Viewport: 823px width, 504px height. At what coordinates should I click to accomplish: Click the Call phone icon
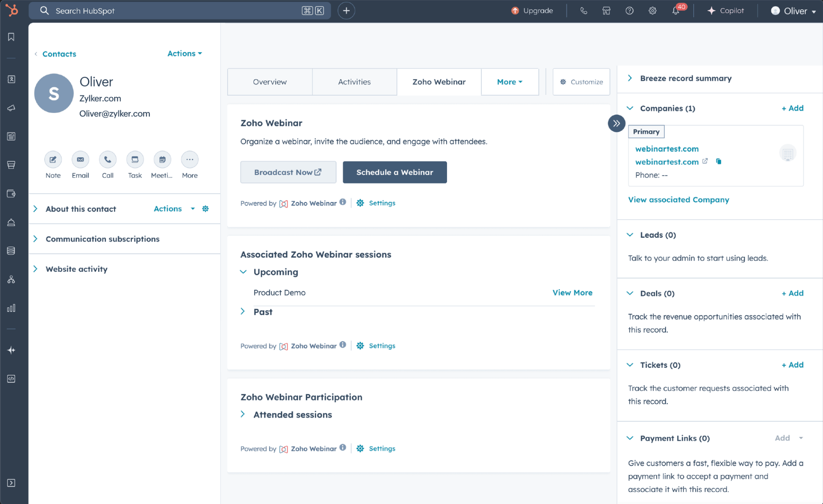[x=108, y=160]
